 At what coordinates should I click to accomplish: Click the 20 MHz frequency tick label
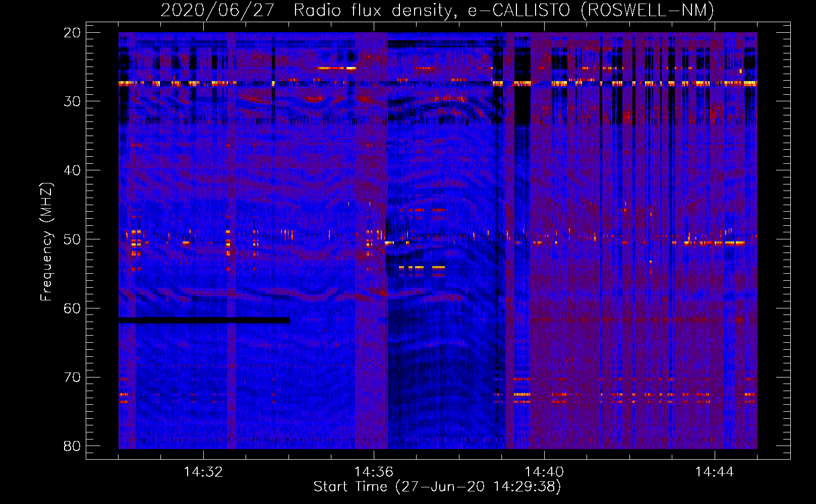pyautogui.click(x=72, y=33)
